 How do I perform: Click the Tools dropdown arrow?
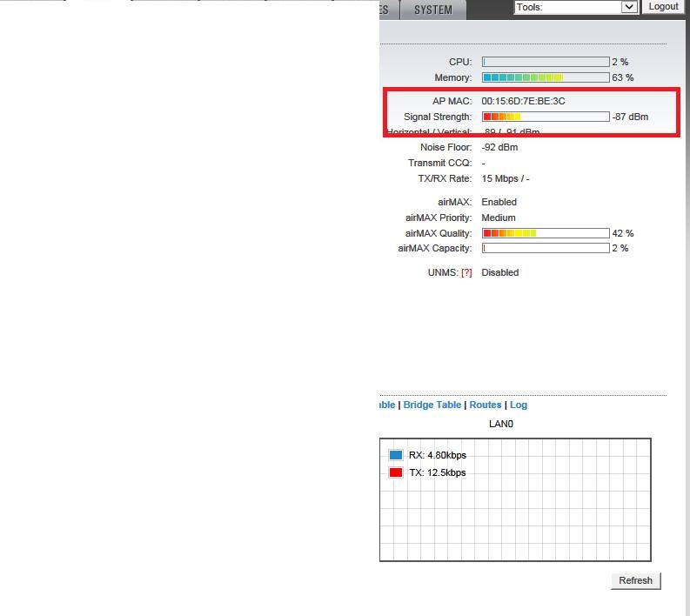pos(629,7)
